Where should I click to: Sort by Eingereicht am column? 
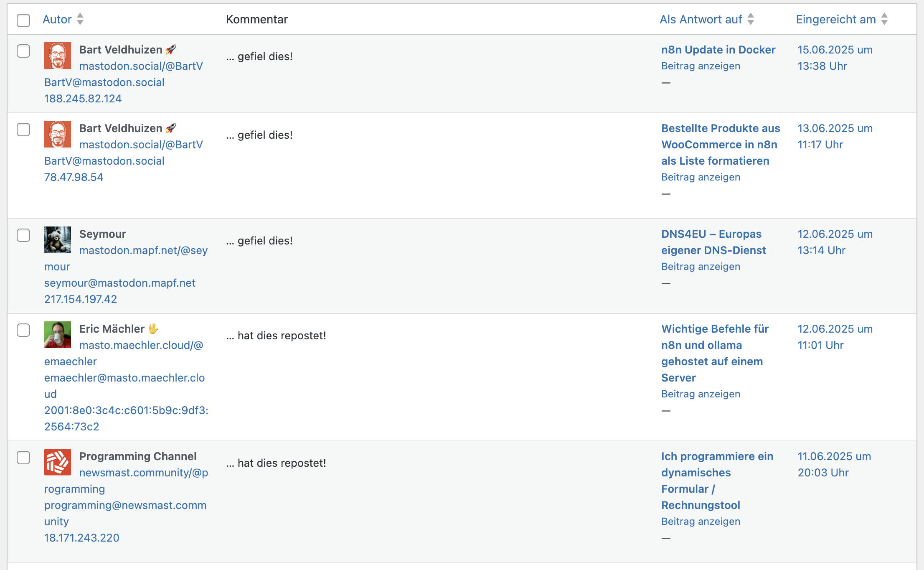pos(835,19)
